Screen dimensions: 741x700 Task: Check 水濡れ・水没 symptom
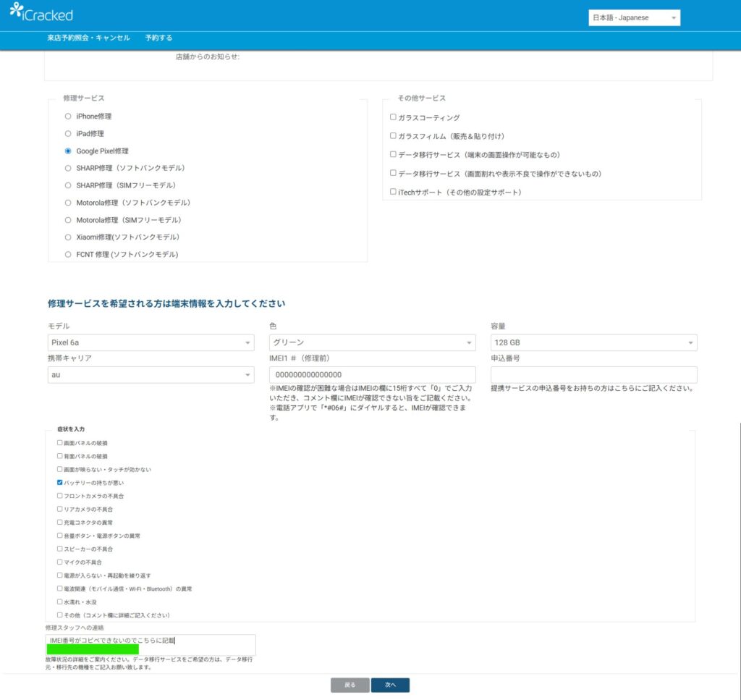click(x=59, y=602)
